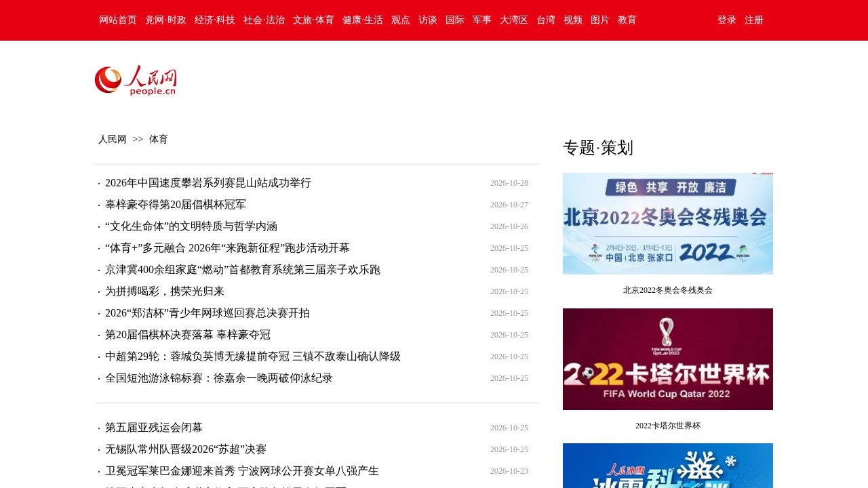Open 网站首页 in the top navigation
868x488 pixels.
click(118, 20)
